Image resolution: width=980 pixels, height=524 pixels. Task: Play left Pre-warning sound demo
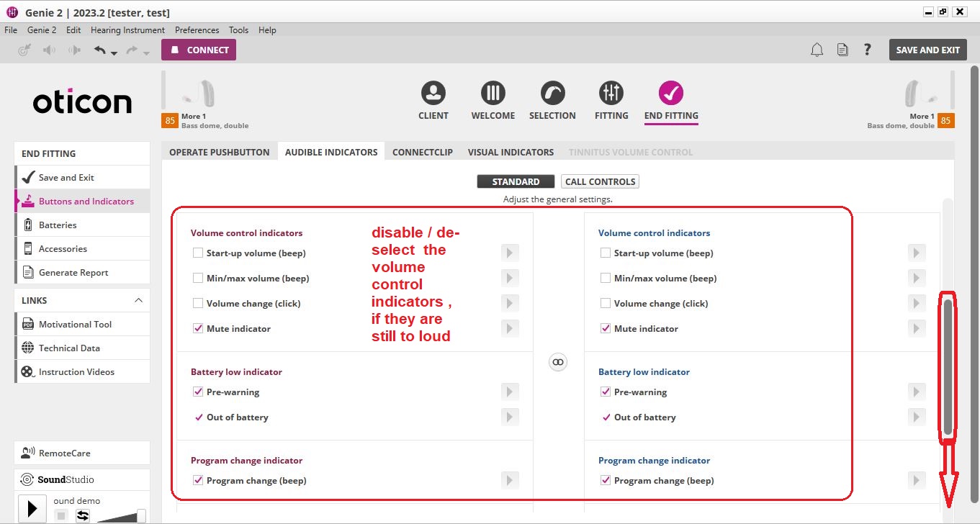(x=510, y=392)
